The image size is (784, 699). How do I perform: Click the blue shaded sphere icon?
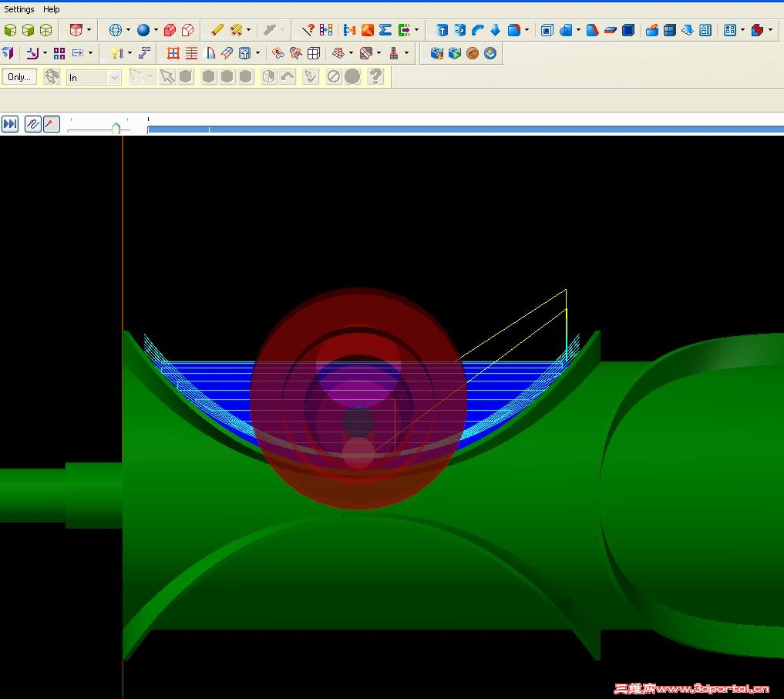point(143,30)
